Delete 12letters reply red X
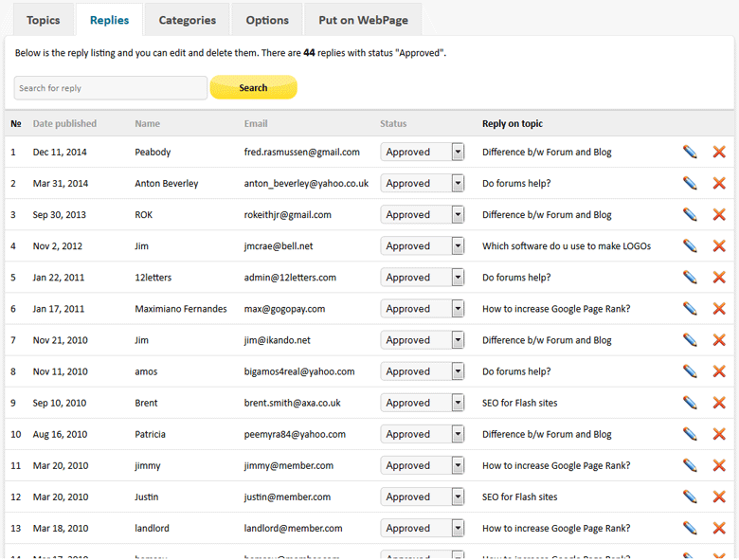Screen dimensions: 739x560 (719, 278)
